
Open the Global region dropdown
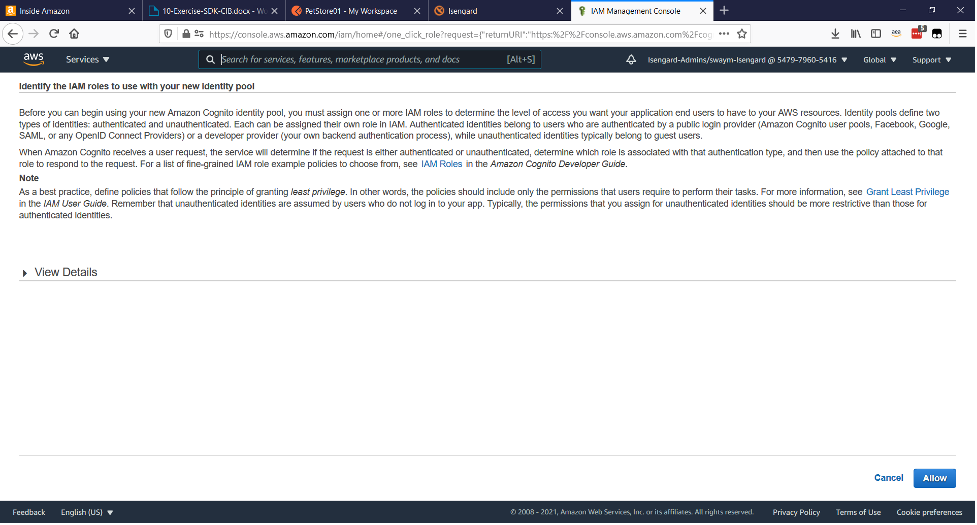(879, 60)
